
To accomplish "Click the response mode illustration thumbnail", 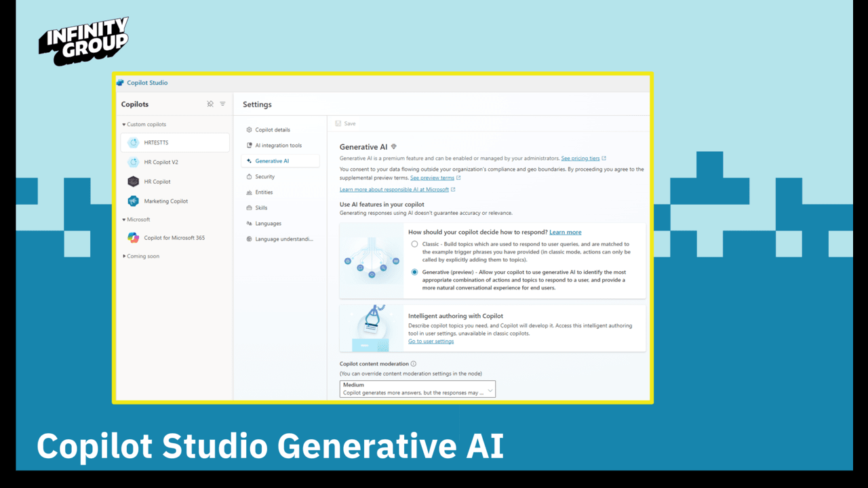I will [371, 261].
